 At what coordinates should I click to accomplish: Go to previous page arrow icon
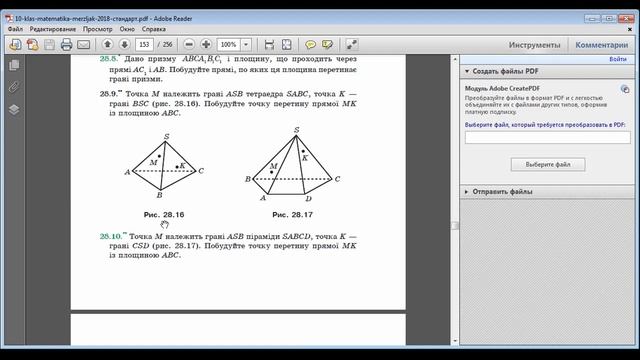[x=107, y=44]
